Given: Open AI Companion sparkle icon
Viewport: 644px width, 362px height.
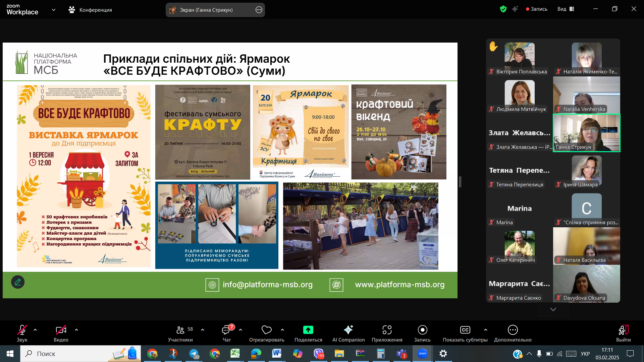Looking at the screenshot, I should tap(348, 330).
